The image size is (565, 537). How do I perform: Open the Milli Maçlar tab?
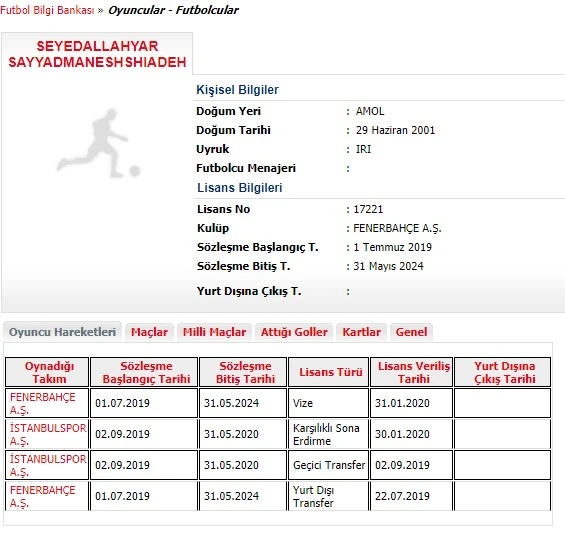click(x=214, y=332)
